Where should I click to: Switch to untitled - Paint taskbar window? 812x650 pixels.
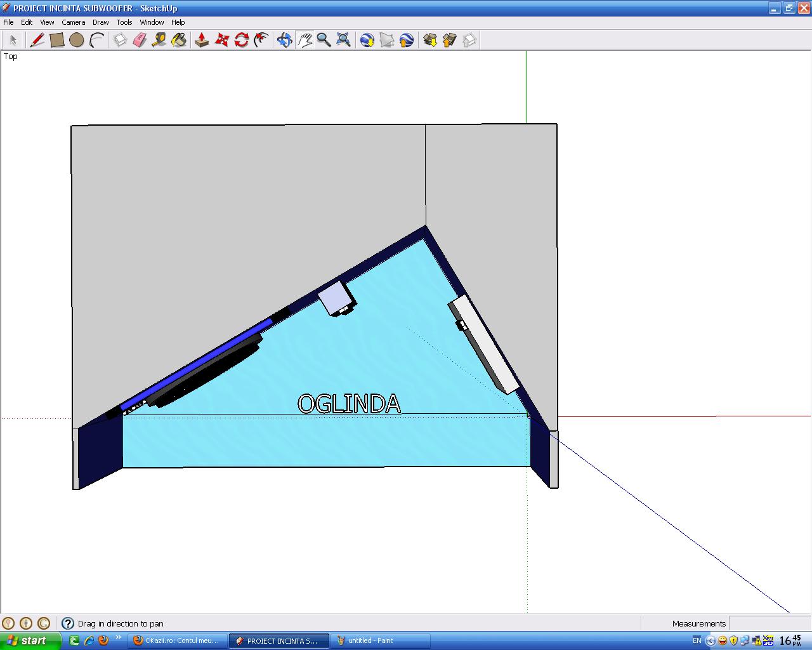point(380,640)
